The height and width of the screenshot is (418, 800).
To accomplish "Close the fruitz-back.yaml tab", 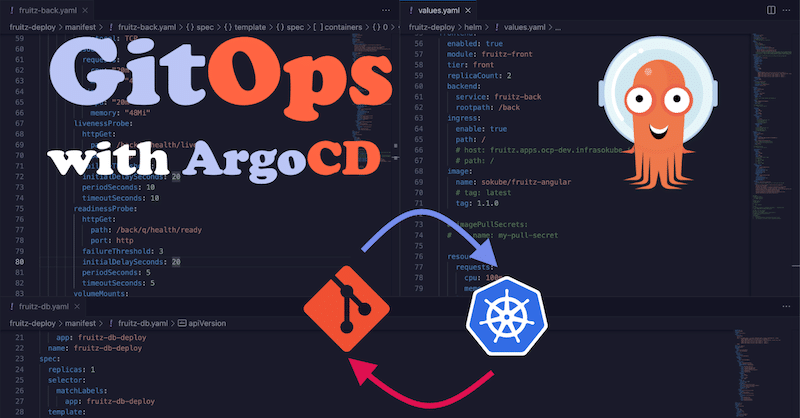I will (x=85, y=10).
